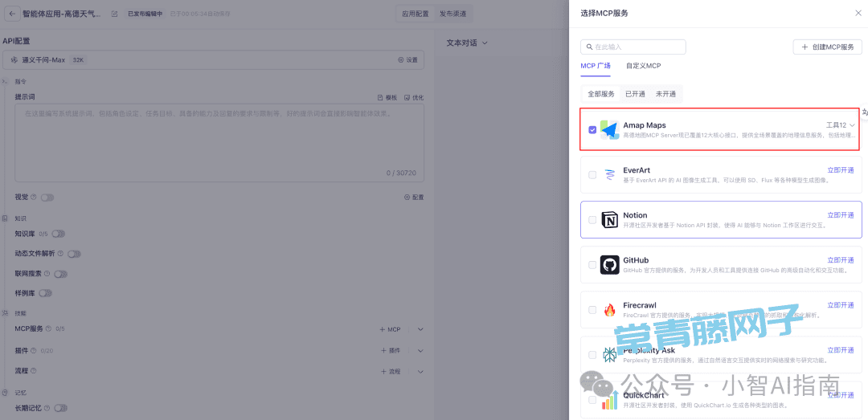The image size is (868, 420).
Task: Click 立即开通 for Firecrawl
Action: [x=841, y=305]
